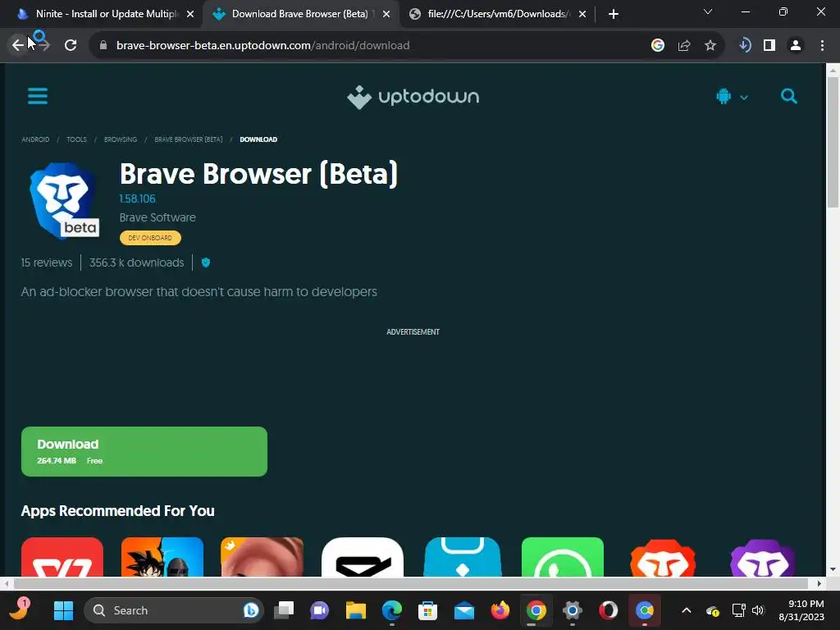840x630 pixels.
Task: Open the Uptodown site search icon
Action: point(788,97)
